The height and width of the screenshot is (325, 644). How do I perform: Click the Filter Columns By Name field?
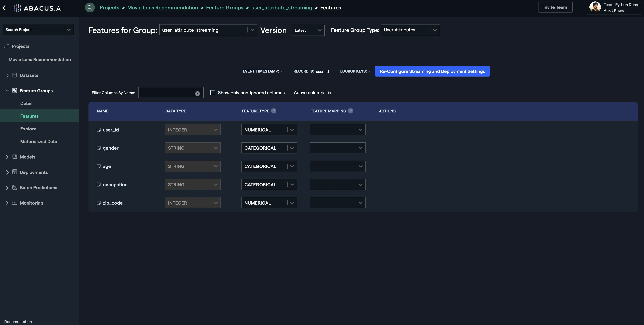pos(166,92)
